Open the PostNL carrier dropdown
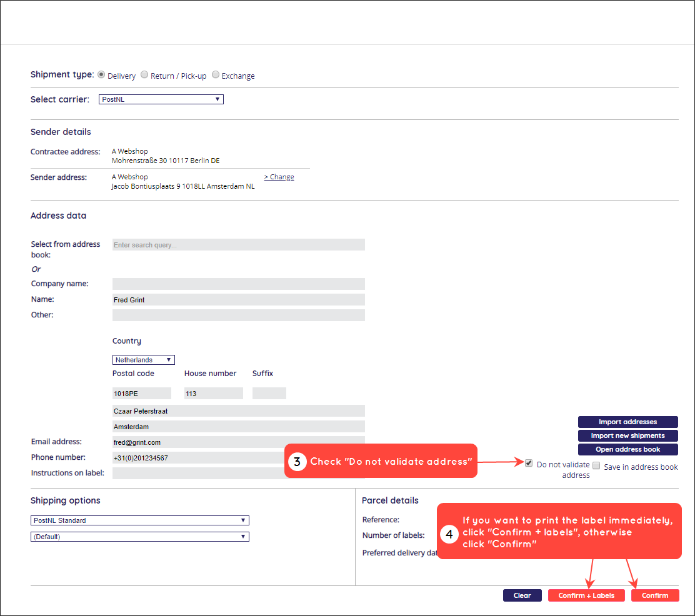 (161, 99)
